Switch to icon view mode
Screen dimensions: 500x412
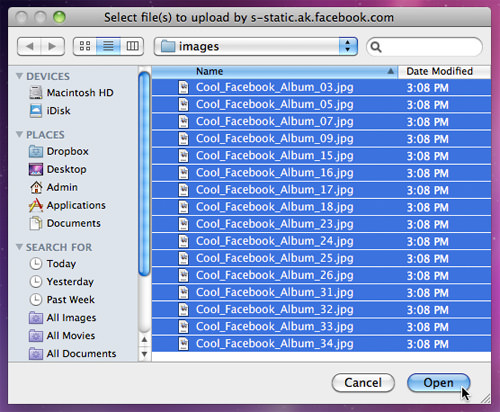[x=85, y=46]
